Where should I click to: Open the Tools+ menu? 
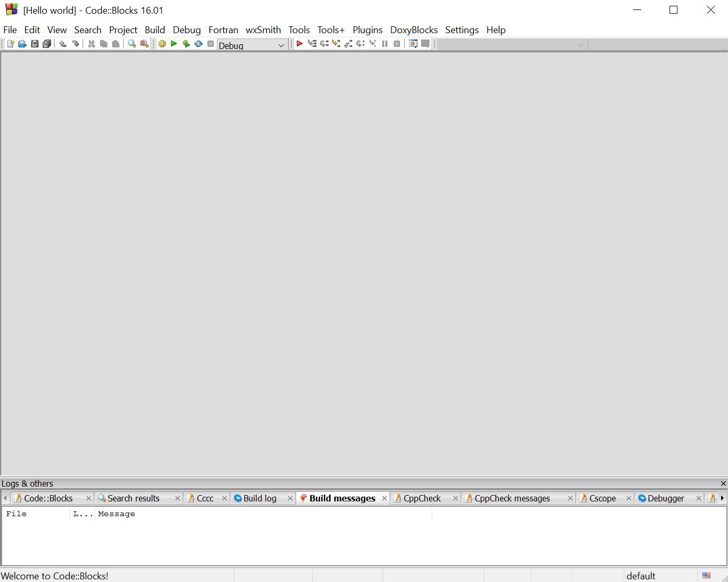(331, 30)
